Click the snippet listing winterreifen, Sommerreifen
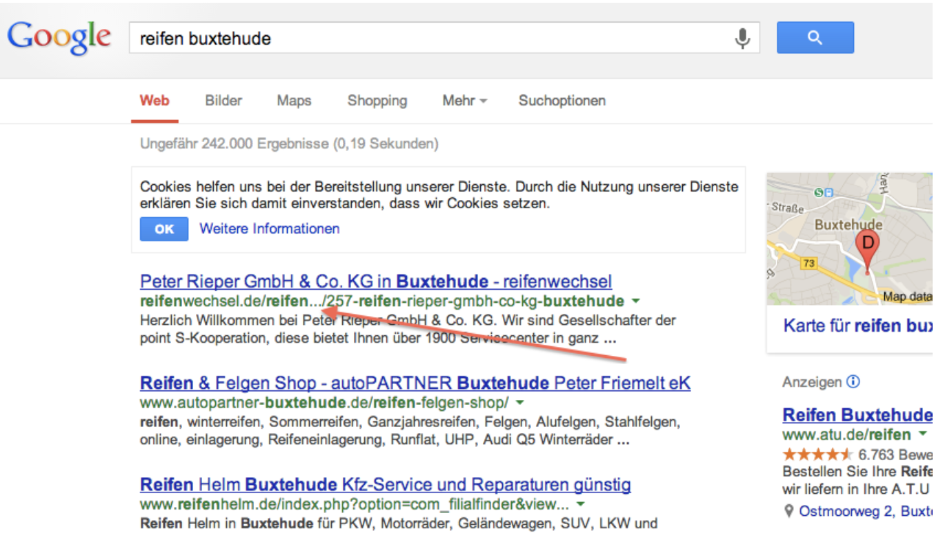Screen dimensions: 934x560 pyautogui.click(x=410, y=431)
